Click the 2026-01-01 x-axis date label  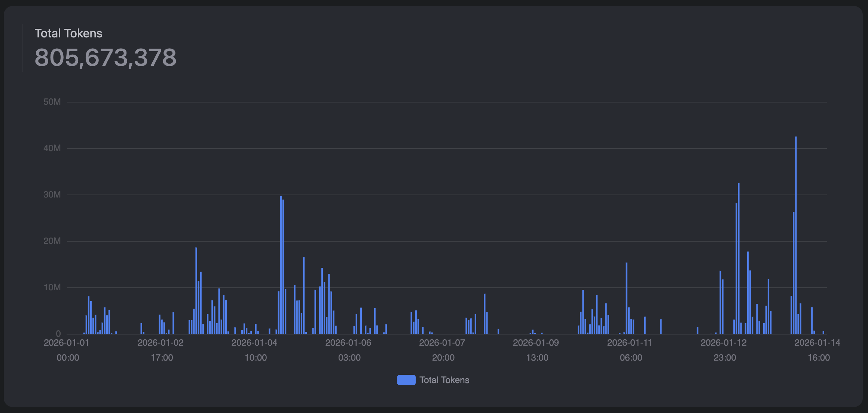point(67,343)
